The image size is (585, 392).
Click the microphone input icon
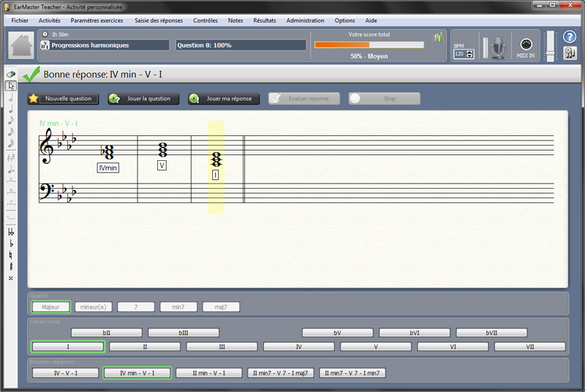pos(498,48)
